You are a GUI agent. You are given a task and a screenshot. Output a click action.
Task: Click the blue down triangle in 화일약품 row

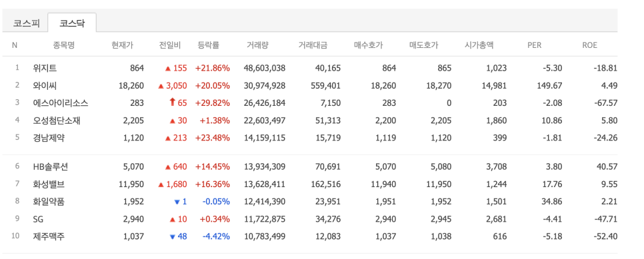(x=177, y=202)
